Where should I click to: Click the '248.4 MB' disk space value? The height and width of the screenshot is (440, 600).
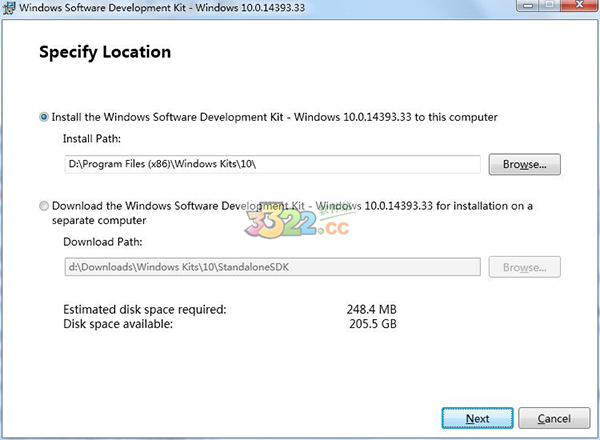372,309
